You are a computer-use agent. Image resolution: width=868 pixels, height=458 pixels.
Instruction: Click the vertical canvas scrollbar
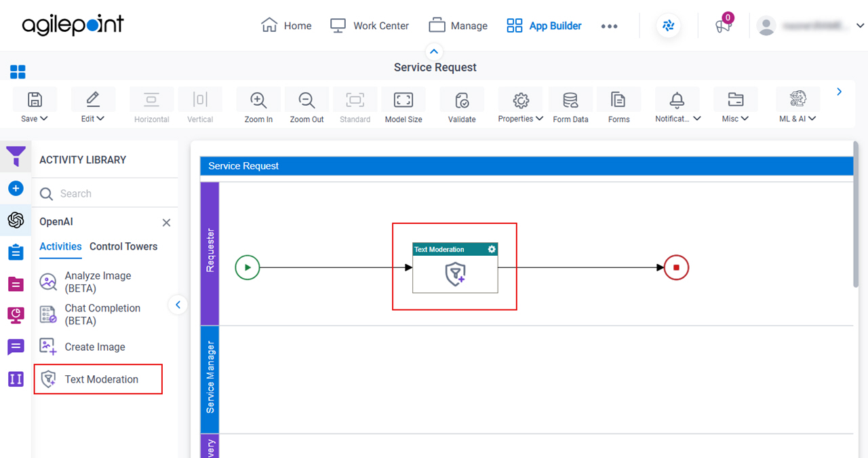(x=857, y=214)
